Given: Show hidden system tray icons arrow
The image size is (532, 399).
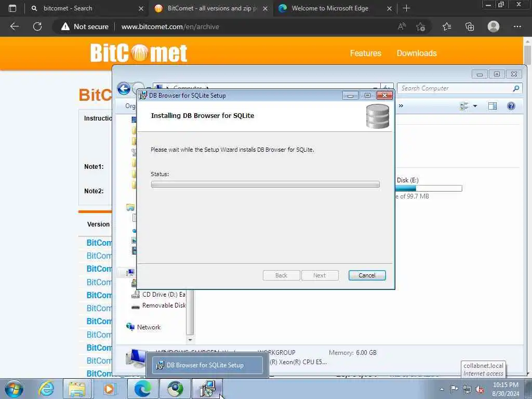Looking at the screenshot, I should pos(442,389).
